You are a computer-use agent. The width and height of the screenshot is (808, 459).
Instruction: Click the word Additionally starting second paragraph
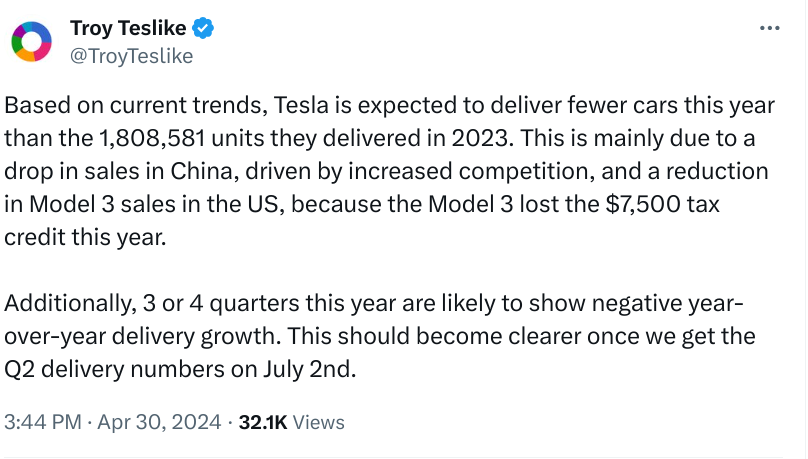tap(70, 303)
